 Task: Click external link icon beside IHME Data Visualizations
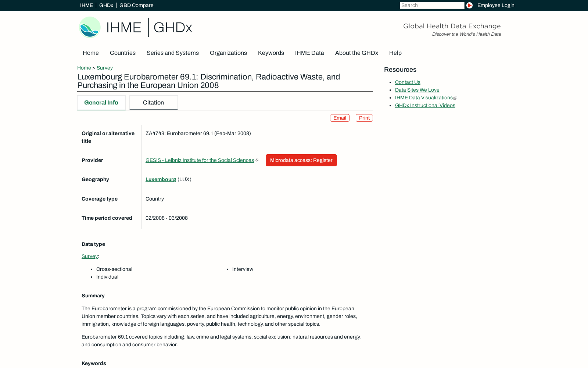(455, 98)
